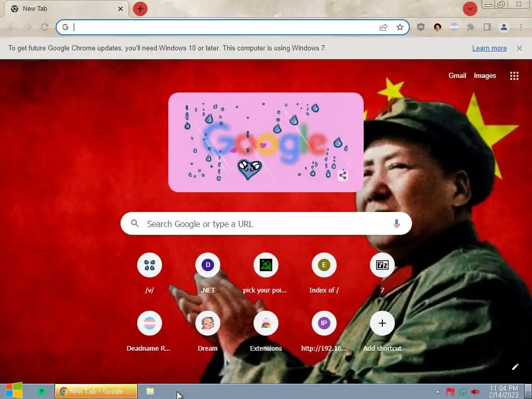This screenshot has width=532, height=399.
Task: Open the Valentine's Google Doodle
Action: [265, 142]
